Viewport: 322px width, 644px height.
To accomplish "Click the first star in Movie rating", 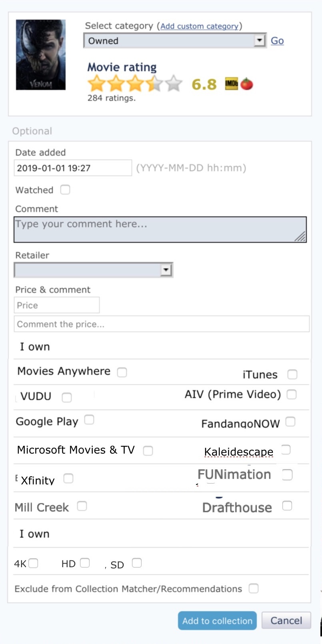I will point(96,84).
